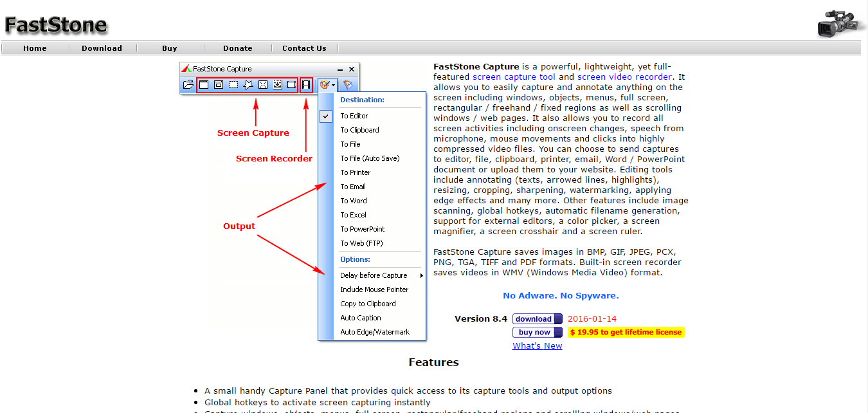Select Capture Scrolling Window icon

pos(277,84)
